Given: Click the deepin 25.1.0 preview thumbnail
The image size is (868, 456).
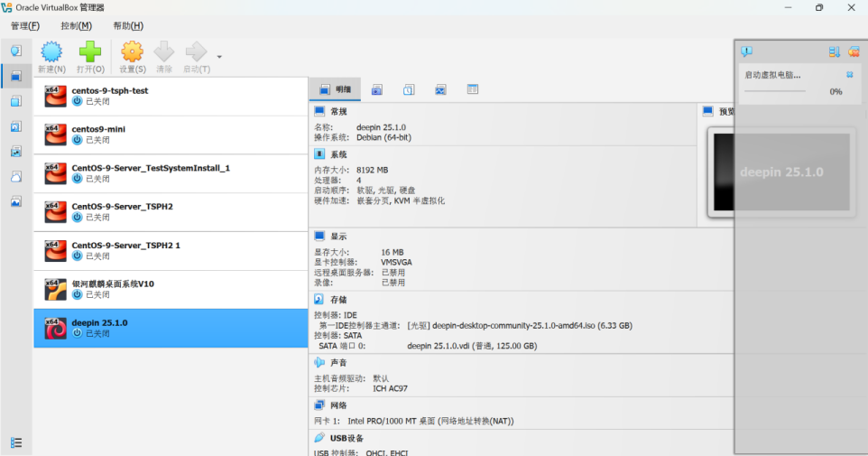Looking at the screenshot, I should click(781, 172).
